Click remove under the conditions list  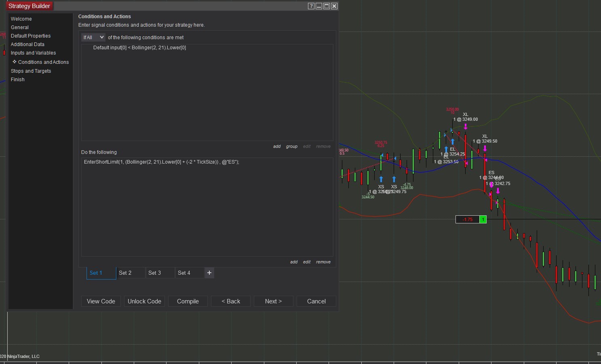pyautogui.click(x=323, y=147)
